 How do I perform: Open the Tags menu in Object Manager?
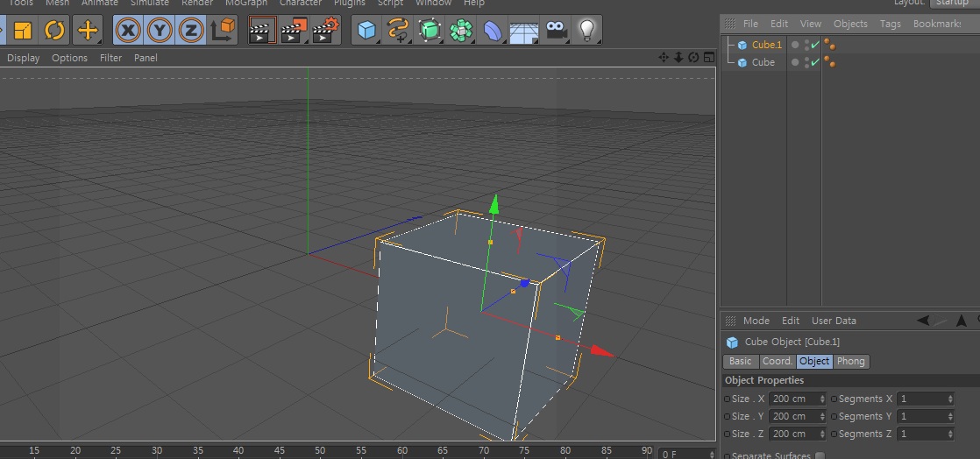click(890, 24)
